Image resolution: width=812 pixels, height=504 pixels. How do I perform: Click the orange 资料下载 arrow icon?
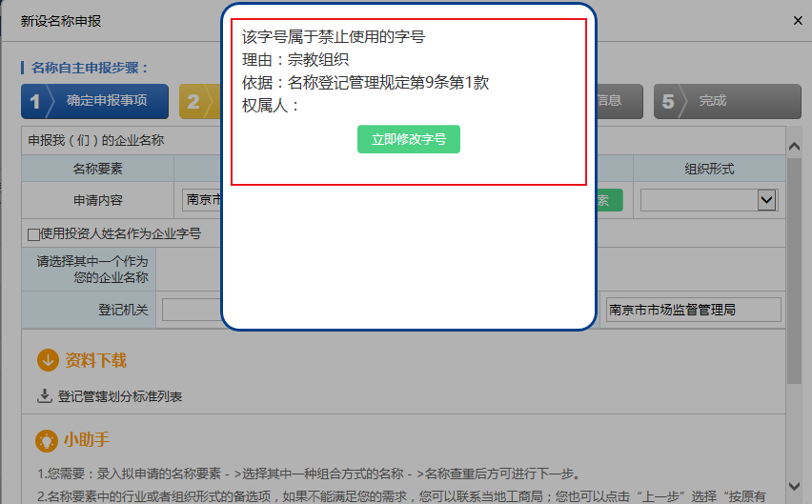tap(48, 360)
